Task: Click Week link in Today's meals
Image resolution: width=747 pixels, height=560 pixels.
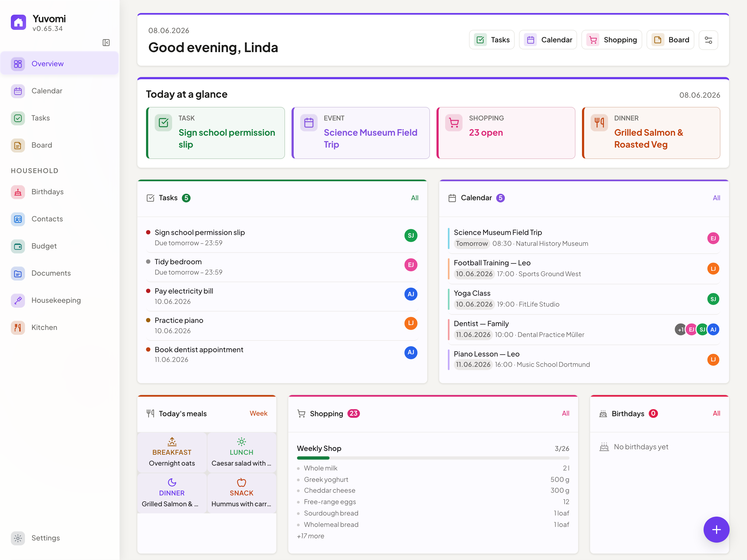Action: (258, 413)
